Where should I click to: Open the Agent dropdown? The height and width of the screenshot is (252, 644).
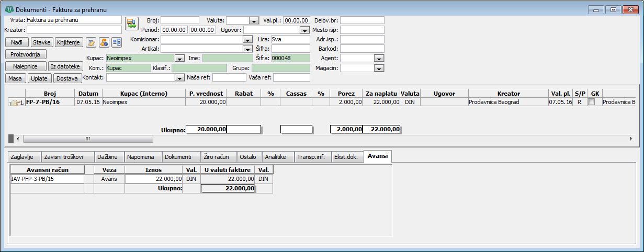coord(379,58)
